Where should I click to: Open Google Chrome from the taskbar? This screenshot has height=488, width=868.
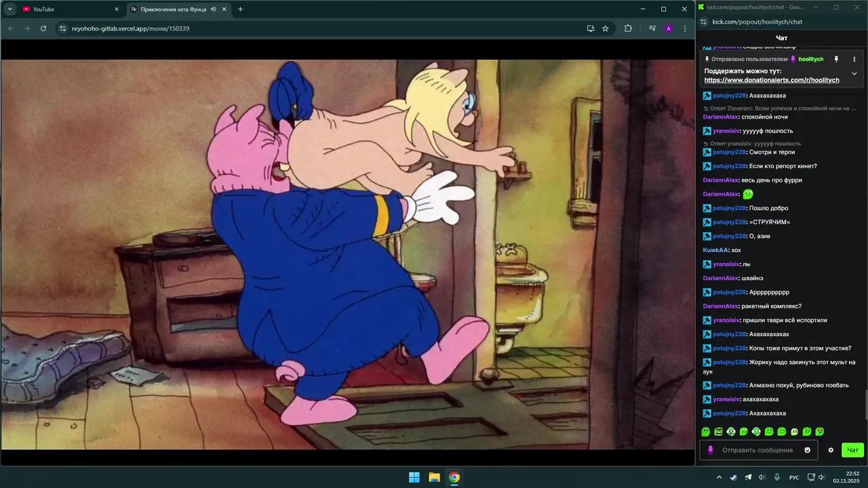click(454, 477)
